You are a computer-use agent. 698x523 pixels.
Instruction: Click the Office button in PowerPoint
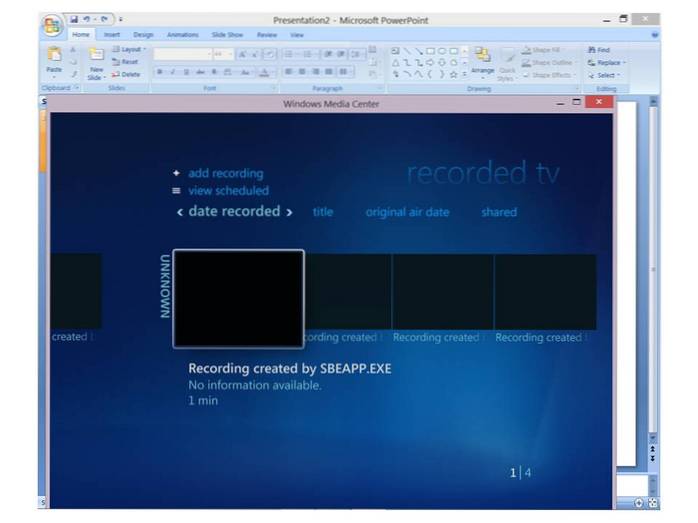tap(52, 25)
